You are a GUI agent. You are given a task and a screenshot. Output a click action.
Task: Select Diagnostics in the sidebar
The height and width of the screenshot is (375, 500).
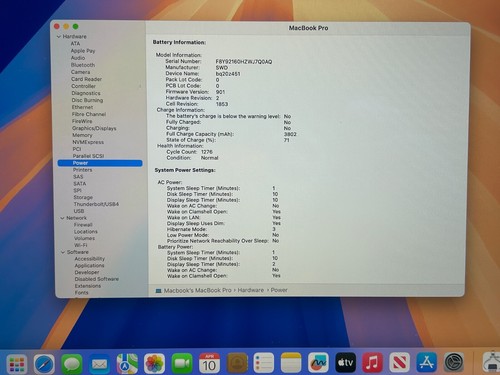coord(86,93)
